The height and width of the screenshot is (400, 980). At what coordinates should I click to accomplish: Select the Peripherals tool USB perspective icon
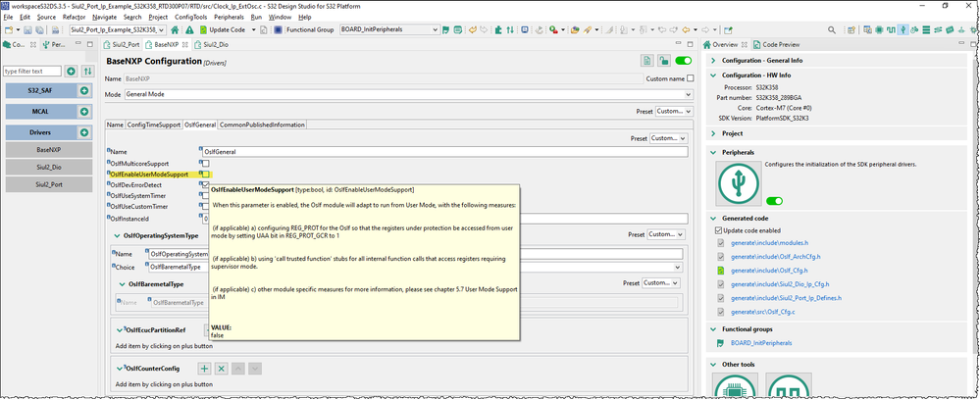[x=903, y=29]
